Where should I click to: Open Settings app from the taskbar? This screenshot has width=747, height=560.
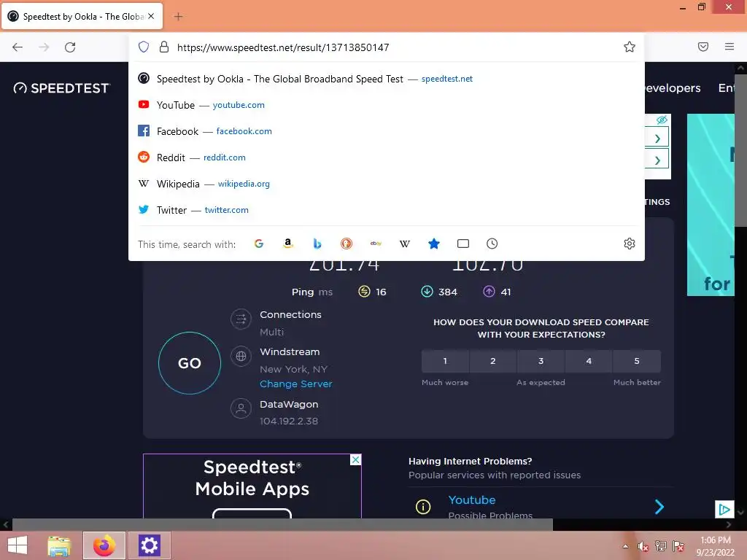[x=149, y=545]
